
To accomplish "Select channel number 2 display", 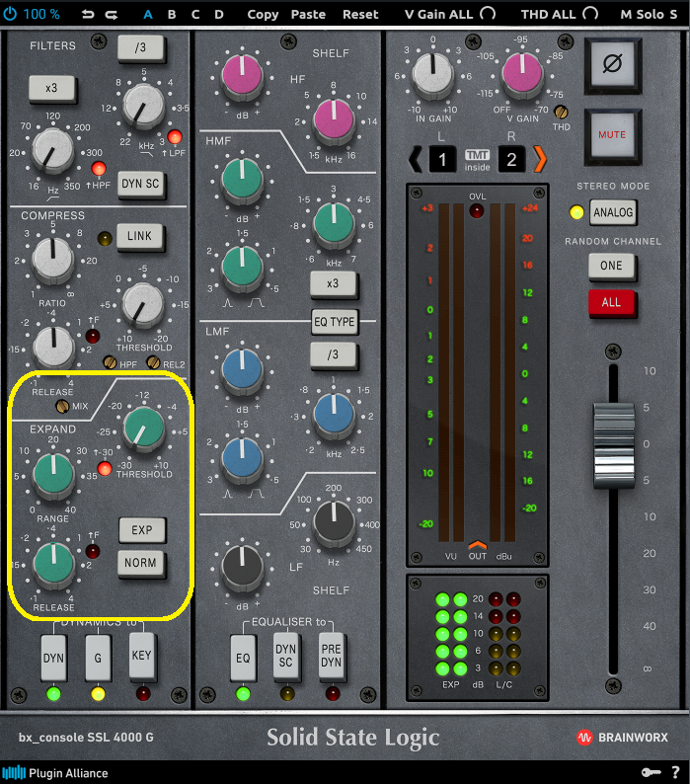I will [511, 160].
